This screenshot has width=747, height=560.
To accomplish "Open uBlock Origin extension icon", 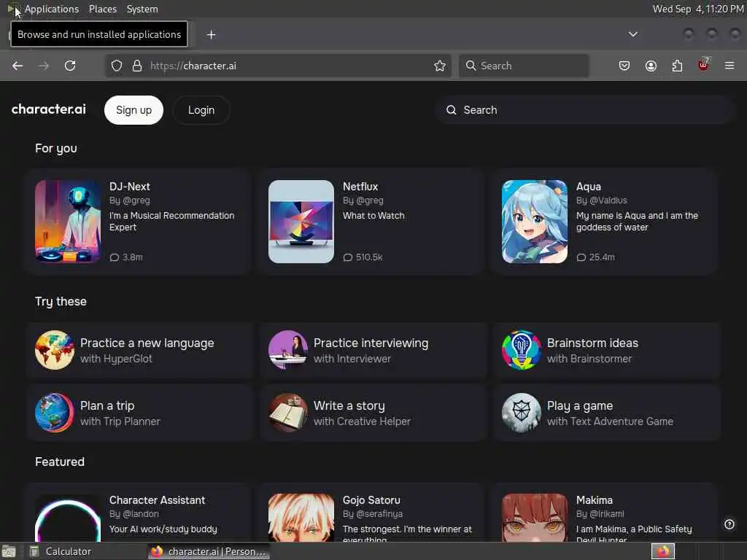I will pyautogui.click(x=703, y=65).
